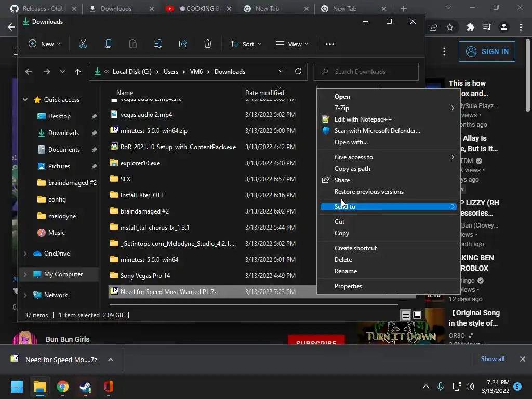Expand Network tree node
Viewport: 532px width, 399px height.
point(25,295)
